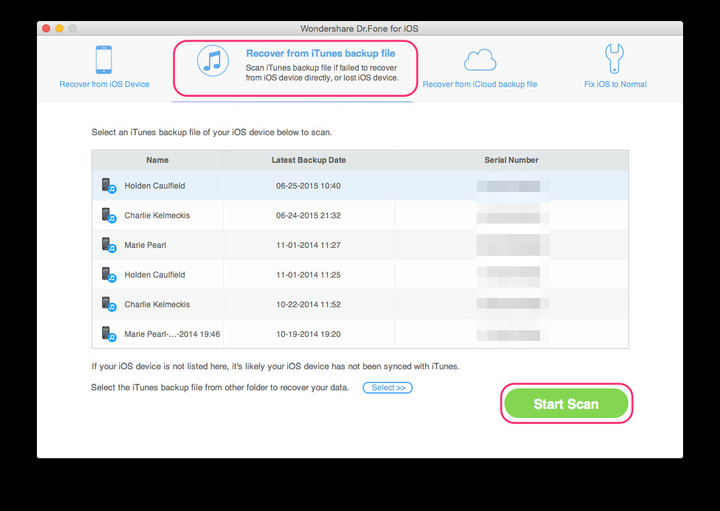Select Holden Caulfield name in 06-25-2015 row
720x511 pixels.
tap(155, 185)
